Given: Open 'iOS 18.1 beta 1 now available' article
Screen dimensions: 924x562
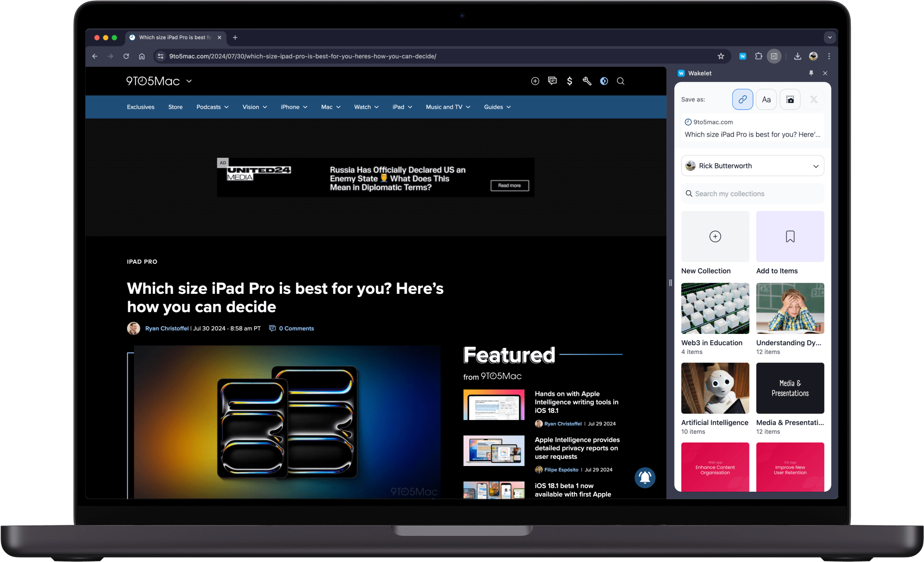Looking at the screenshot, I should coord(573,490).
